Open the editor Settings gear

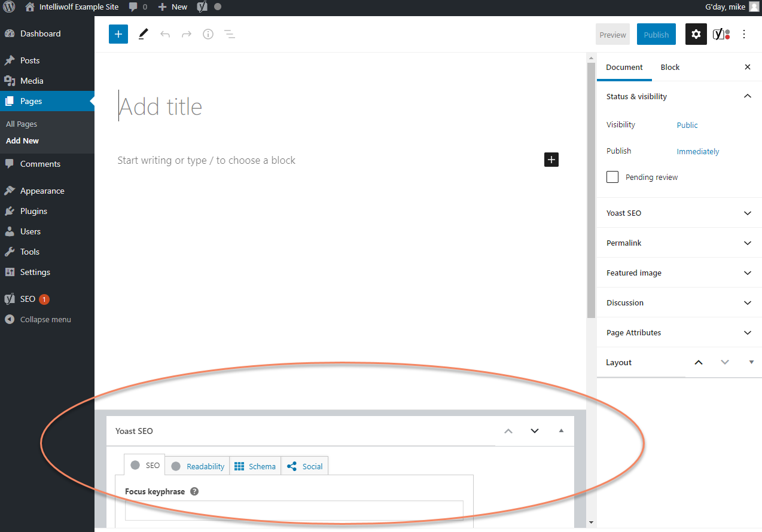tap(696, 34)
